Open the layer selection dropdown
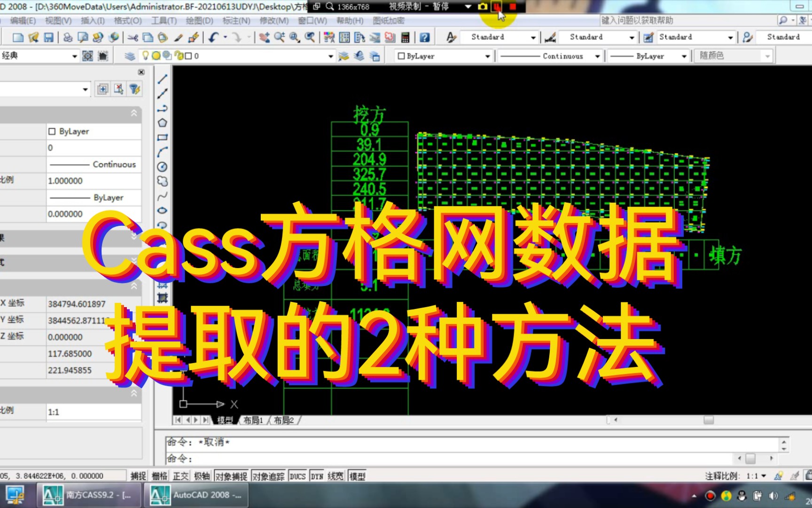The image size is (812, 508). tap(331, 56)
